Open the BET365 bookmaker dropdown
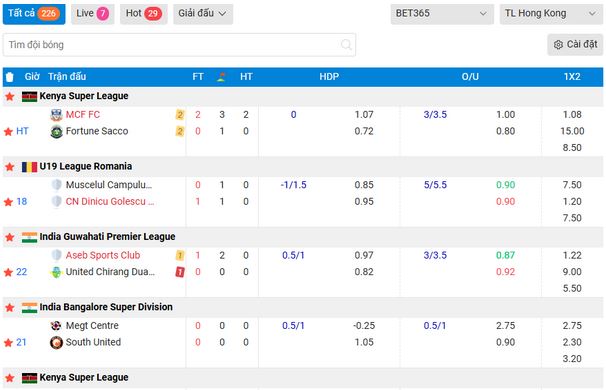Viewport: 606px width, 390px height. click(442, 14)
